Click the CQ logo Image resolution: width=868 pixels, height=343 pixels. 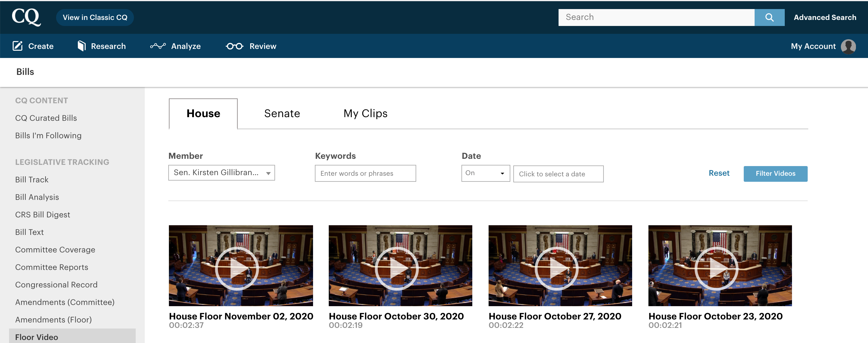(x=26, y=17)
